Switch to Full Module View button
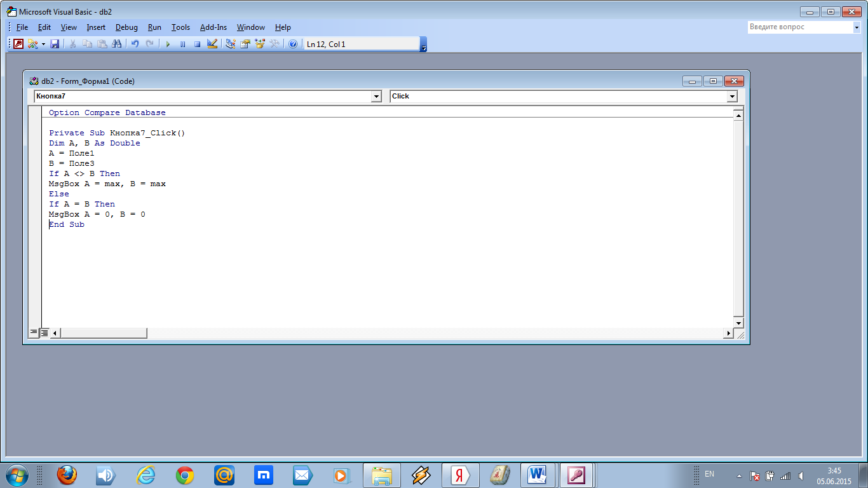868x488 pixels. tap(44, 333)
